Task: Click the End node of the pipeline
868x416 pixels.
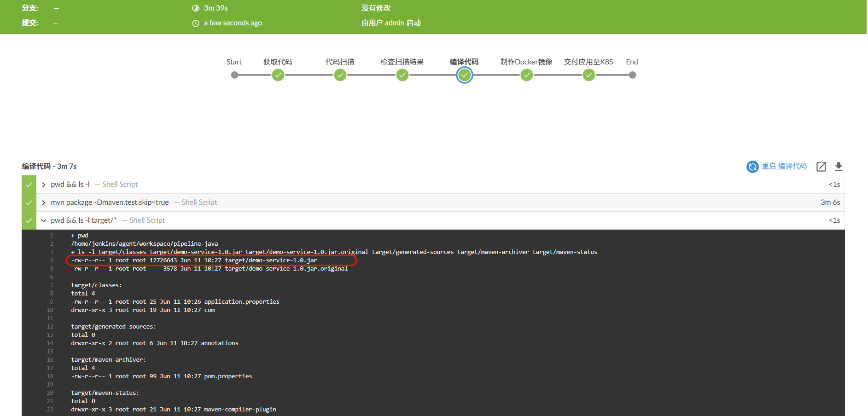Action: 632,75
